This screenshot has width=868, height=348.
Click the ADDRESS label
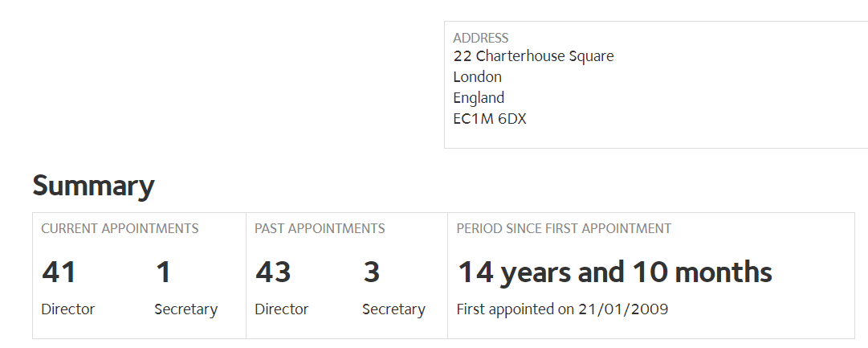pyautogui.click(x=480, y=38)
